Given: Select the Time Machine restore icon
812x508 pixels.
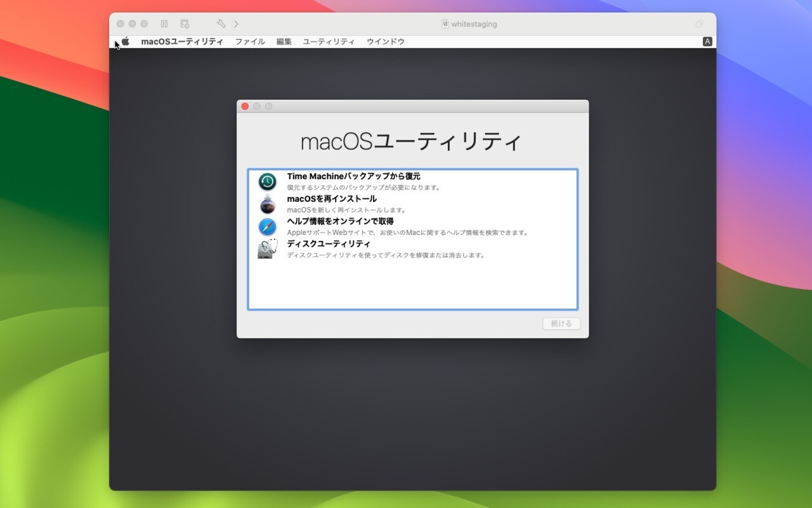Looking at the screenshot, I should pyautogui.click(x=267, y=181).
